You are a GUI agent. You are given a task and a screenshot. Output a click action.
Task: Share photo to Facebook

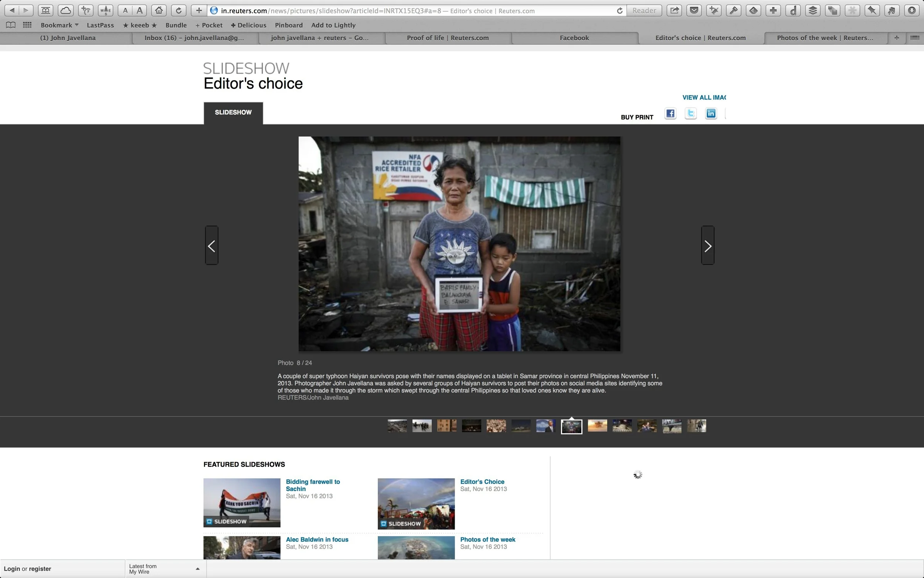(x=670, y=113)
